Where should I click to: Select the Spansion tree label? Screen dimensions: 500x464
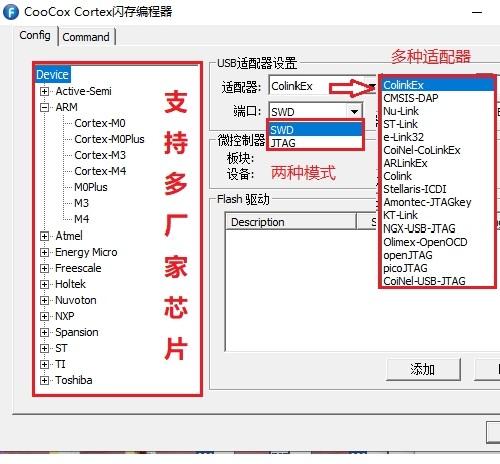point(77,332)
